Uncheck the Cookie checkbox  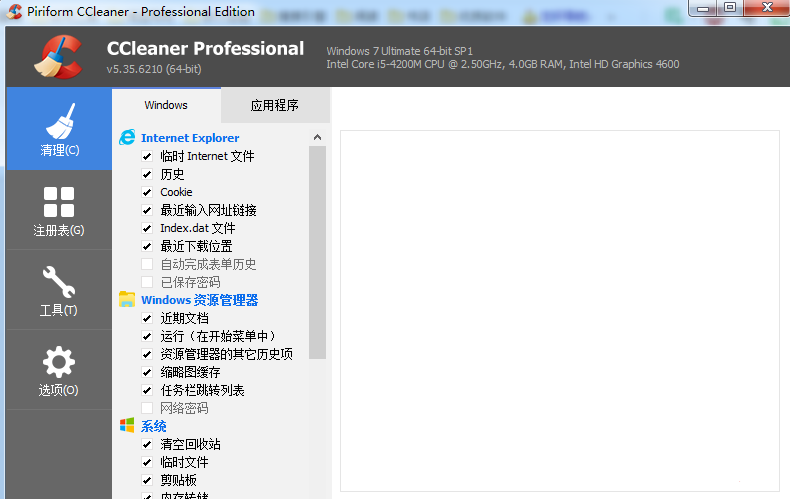coord(147,192)
